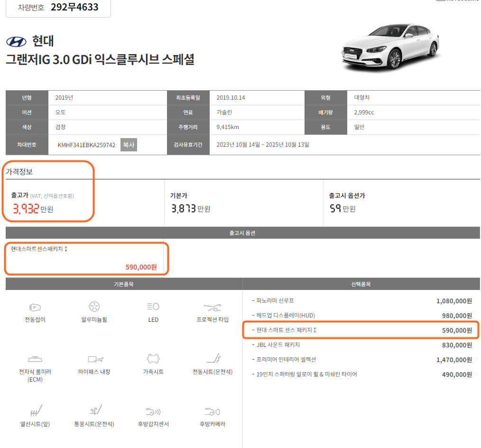The width and height of the screenshot is (481, 448).
Task: Click the 선택품목 column header
Action: 361,284
